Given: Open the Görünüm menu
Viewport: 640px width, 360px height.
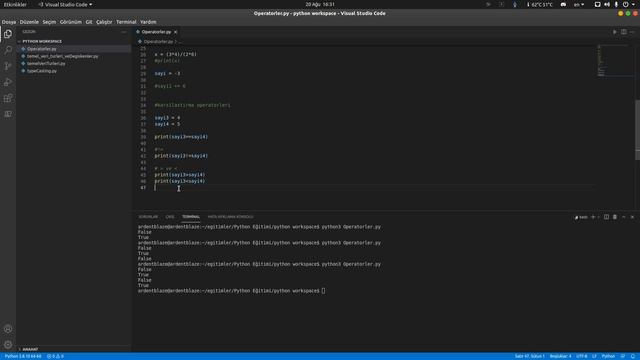Looking at the screenshot, I should [71, 22].
